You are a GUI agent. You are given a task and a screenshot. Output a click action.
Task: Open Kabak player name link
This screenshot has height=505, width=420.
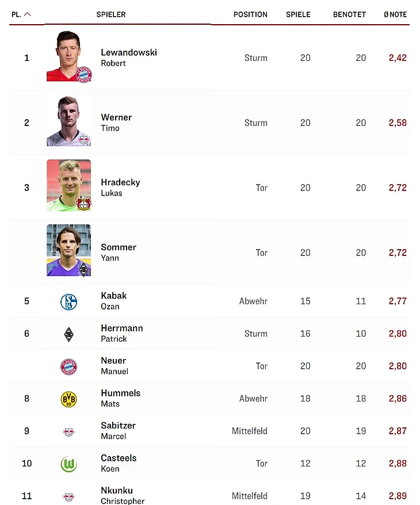coord(114,296)
